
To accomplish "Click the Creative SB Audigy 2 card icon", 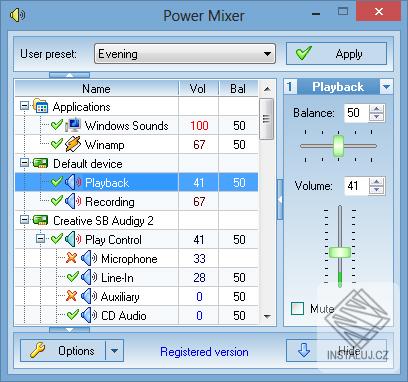I will coord(40,220).
